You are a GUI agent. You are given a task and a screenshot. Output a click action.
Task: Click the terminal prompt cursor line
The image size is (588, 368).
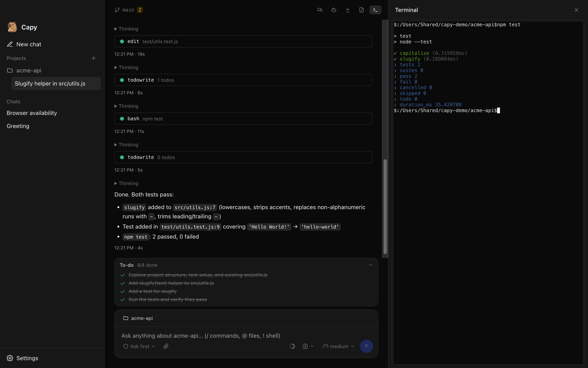(x=447, y=110)
